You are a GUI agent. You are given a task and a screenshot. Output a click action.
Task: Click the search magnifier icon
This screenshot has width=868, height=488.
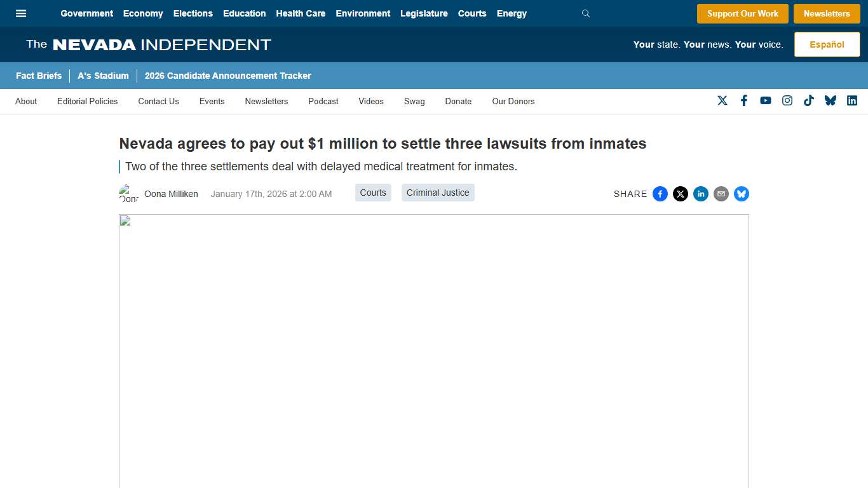586,13
